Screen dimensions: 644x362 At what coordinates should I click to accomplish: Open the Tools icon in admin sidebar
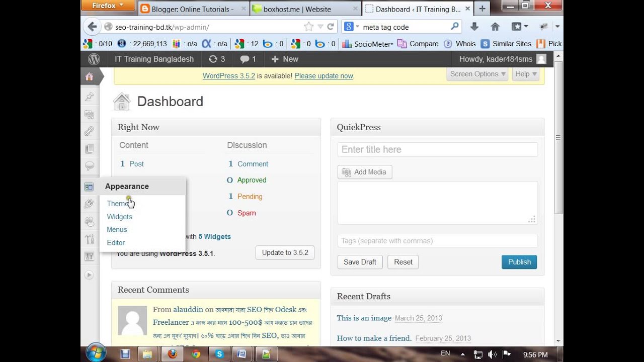(89, 239)
